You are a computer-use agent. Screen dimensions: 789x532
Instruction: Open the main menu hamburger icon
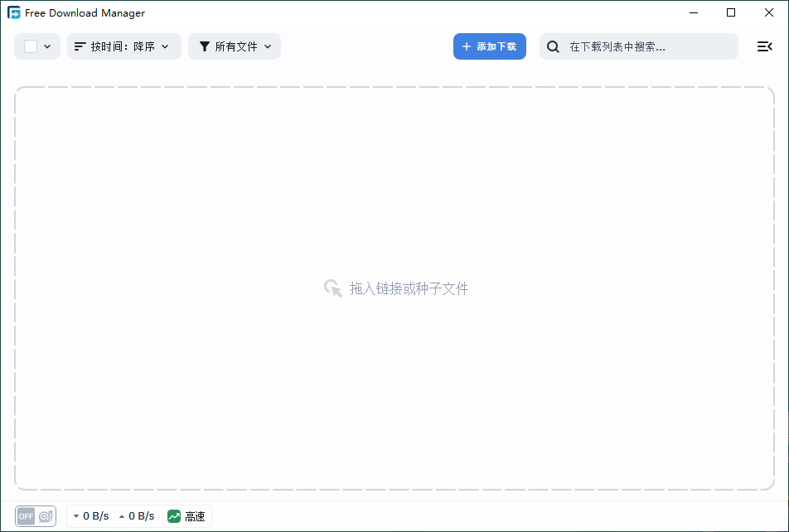(x=764, y=46)
